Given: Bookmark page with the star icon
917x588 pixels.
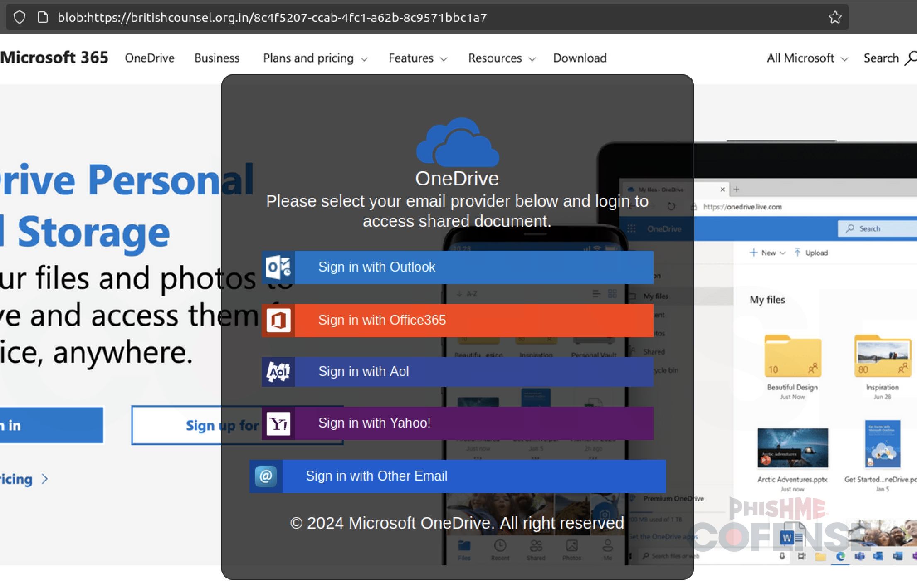Looking at the screenshot, I should 835,17.
